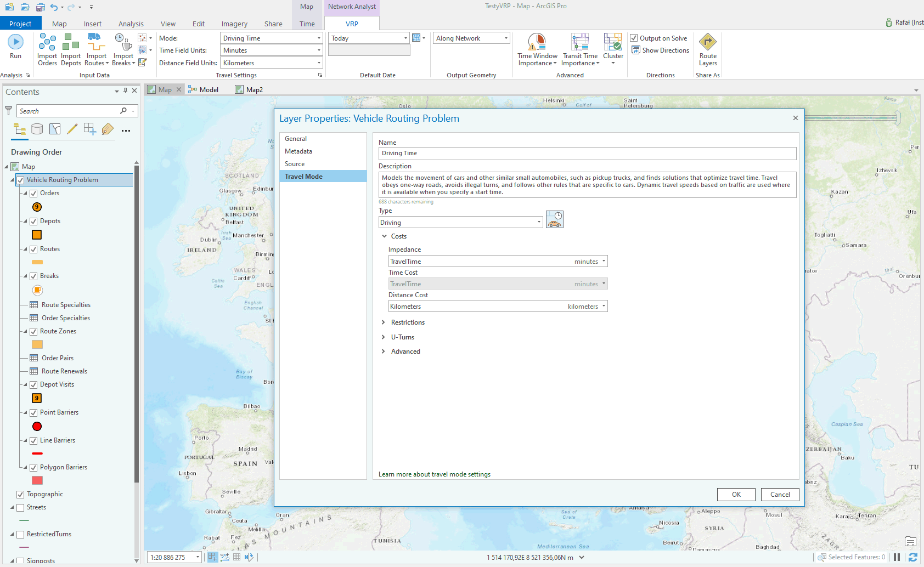Open the catalog icon on map corner

pyautogui.click(x=910, y=542)
